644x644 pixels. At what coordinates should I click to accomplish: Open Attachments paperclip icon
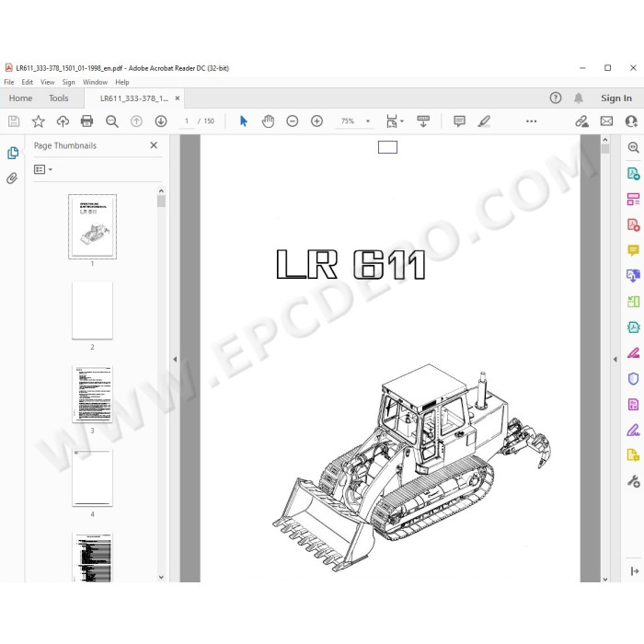tap(12, 178)
